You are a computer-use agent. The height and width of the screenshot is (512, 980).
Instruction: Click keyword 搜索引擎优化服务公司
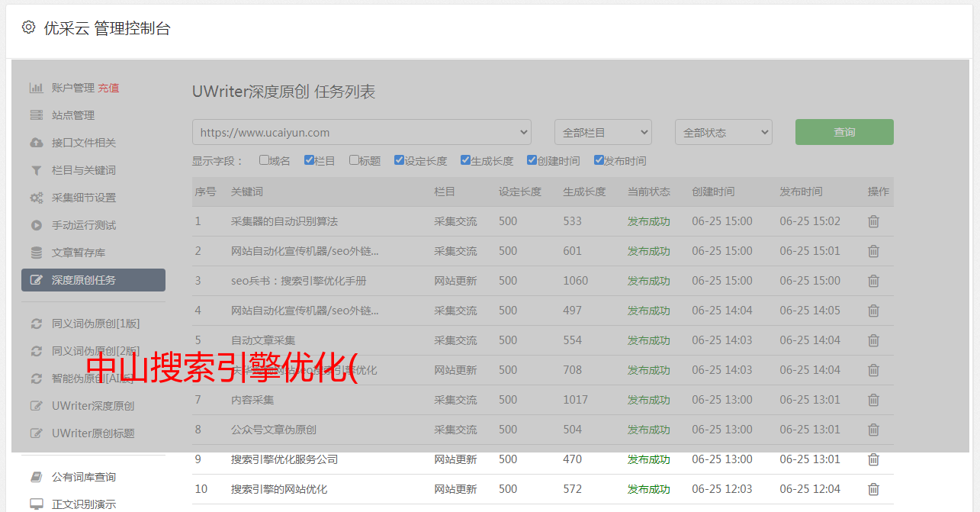pos(284,459)
